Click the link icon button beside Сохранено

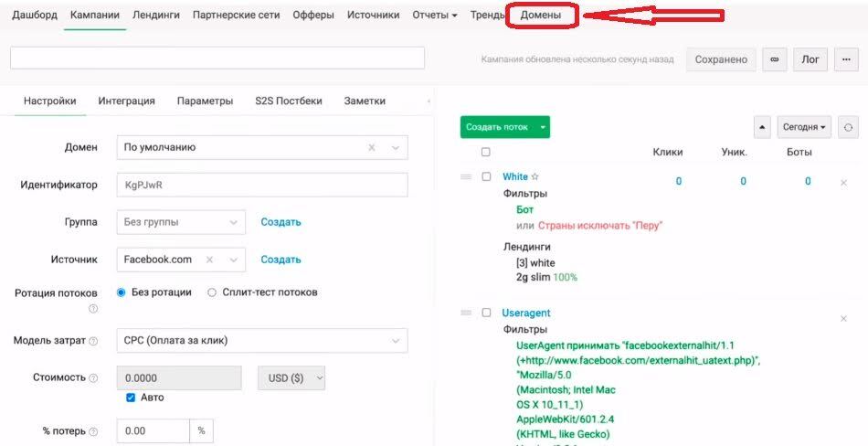(x=775, y=59)
